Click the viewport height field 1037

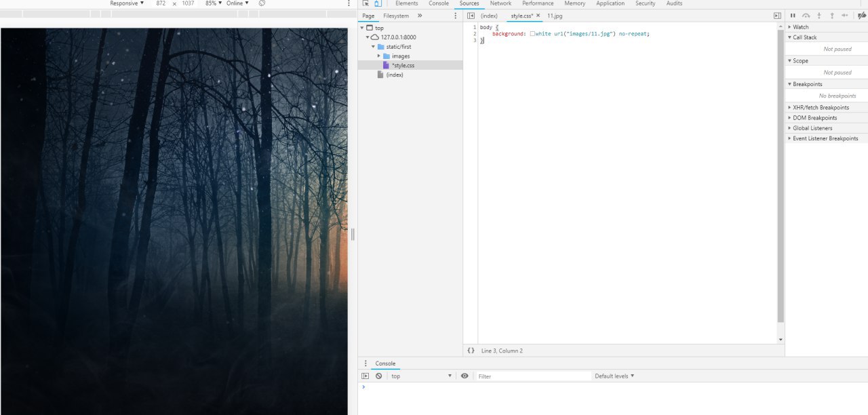click(188, 3)
